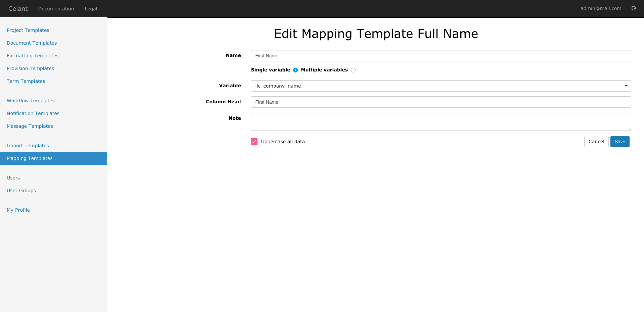Open the Legal menu item
Viewport: 644px width, 312px height.
pos(90,9)
